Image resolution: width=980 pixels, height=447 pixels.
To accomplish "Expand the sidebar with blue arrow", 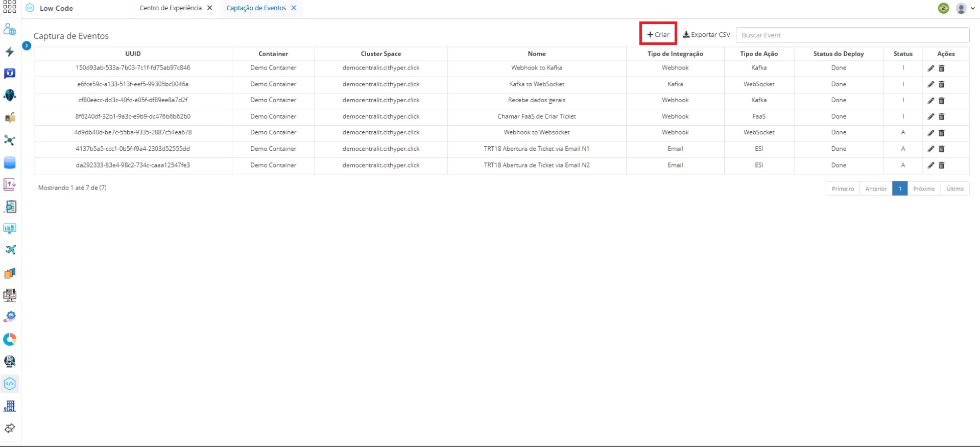I will tap(27, 45).
